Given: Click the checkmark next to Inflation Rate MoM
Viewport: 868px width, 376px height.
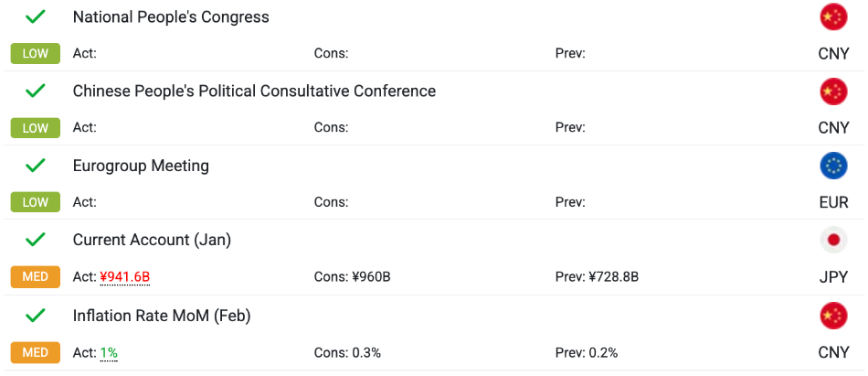Looking at the screenshot, I should pos(36,316).
